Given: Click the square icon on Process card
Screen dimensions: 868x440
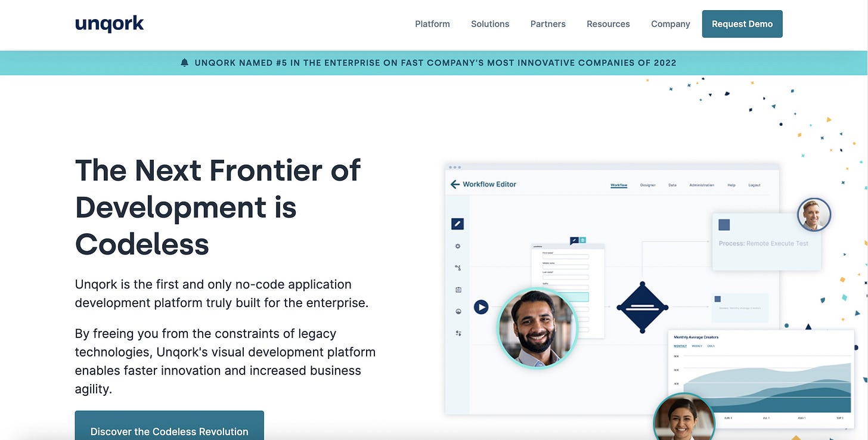Looking at the screenshot, I should tap(724, 225).
